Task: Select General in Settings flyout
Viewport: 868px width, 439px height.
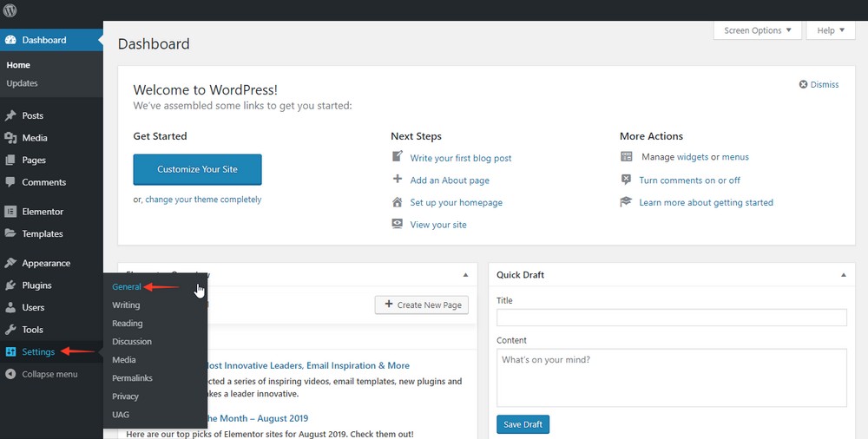Action: tap(127, 287)
